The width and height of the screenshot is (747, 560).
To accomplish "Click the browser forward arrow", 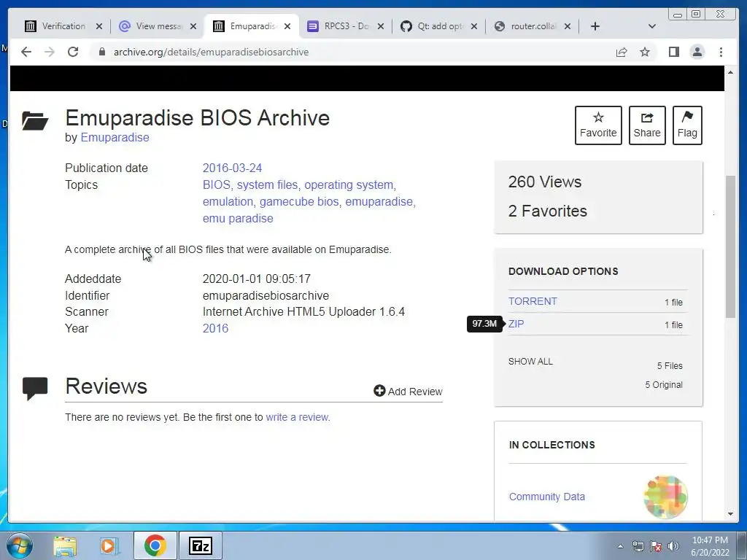I will click(50, 52).
